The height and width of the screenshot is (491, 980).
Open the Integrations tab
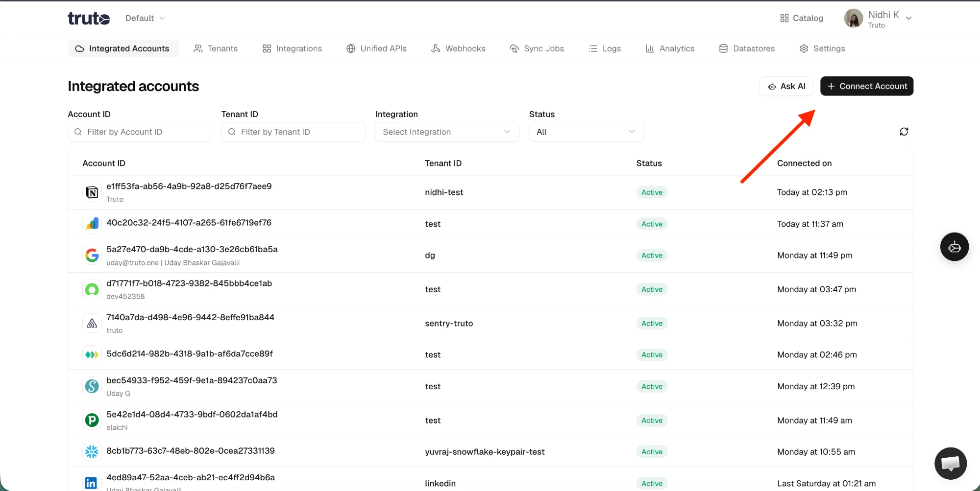[292, 48]
